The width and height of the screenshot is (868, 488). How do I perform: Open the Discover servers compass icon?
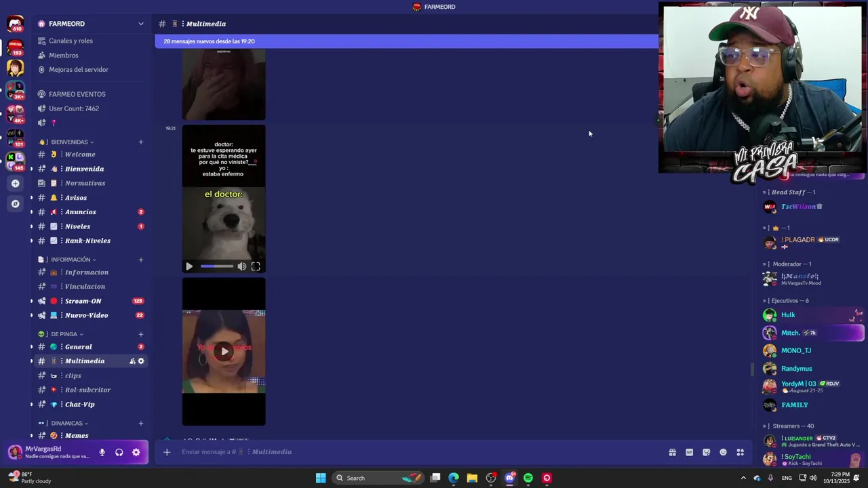15,203
